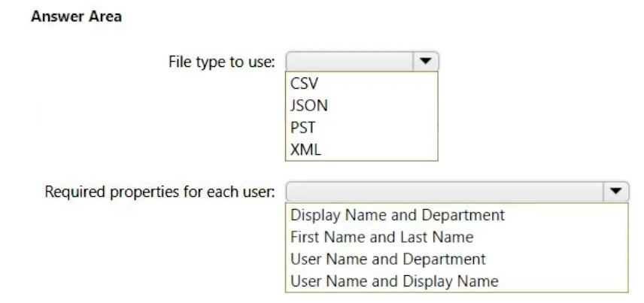Select the last option in properties list
Image resolution: width=644 pixels, height=303 pixels.
click(393, 281)
